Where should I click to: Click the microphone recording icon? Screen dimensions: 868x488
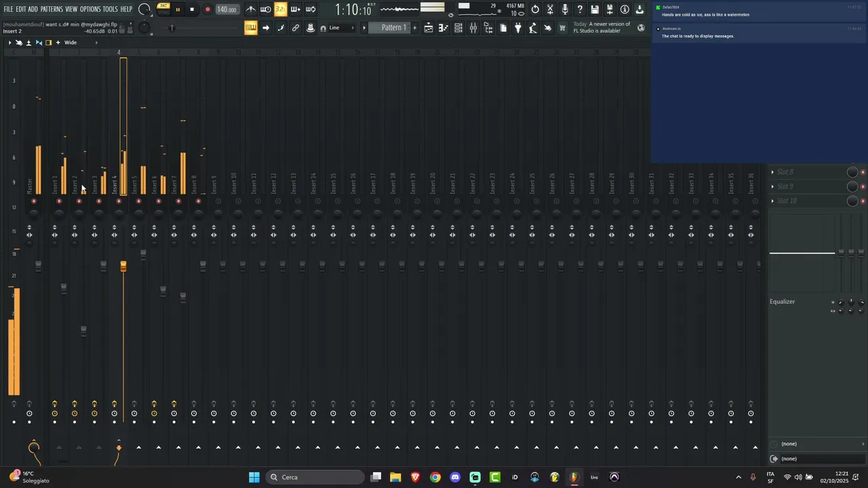tap(565, 9)
